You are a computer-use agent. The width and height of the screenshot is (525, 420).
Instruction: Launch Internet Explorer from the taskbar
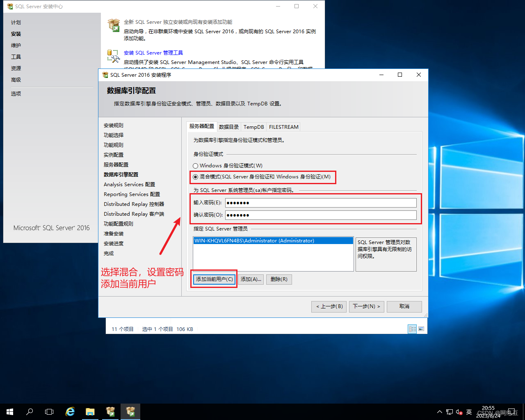(70, 412)
